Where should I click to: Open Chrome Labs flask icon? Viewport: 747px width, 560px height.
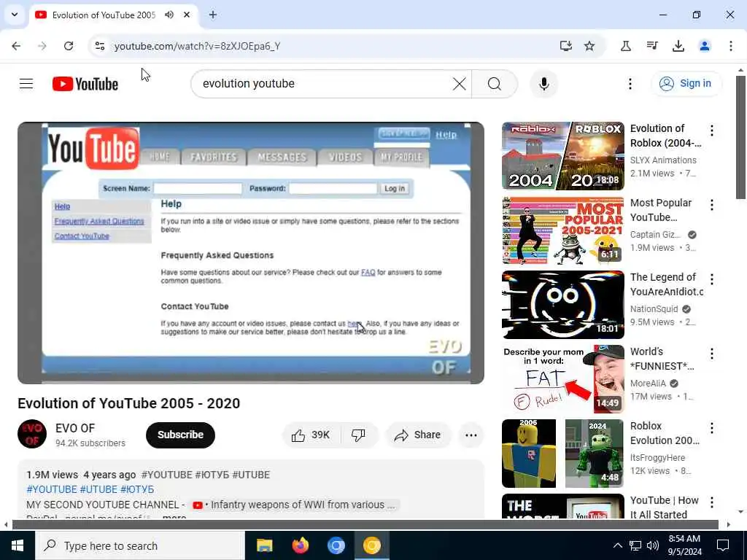pos(625,46)
